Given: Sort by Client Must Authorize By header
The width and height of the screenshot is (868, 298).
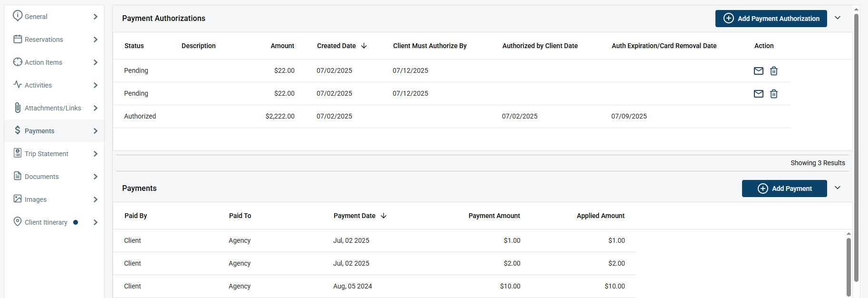Looking at the screenshot, I should 430,46.
